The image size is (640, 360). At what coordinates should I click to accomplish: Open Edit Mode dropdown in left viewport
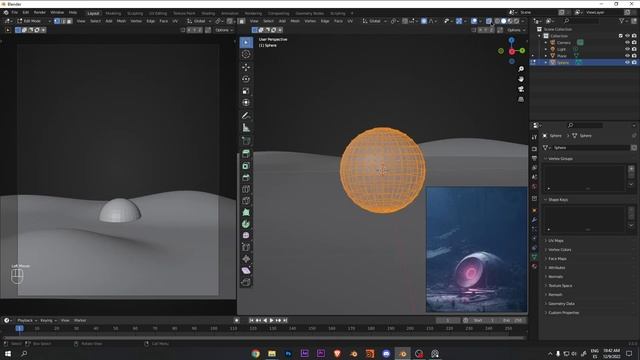[34, 21]
